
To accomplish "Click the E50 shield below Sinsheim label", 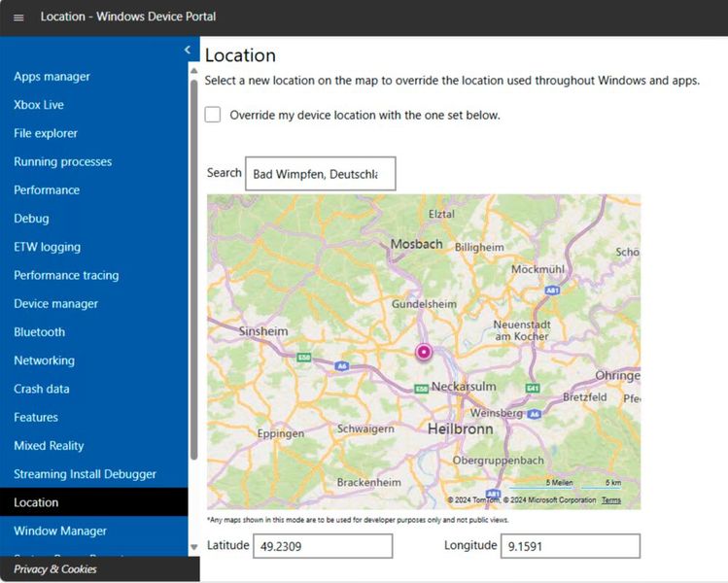I will (x=304, y=357).
